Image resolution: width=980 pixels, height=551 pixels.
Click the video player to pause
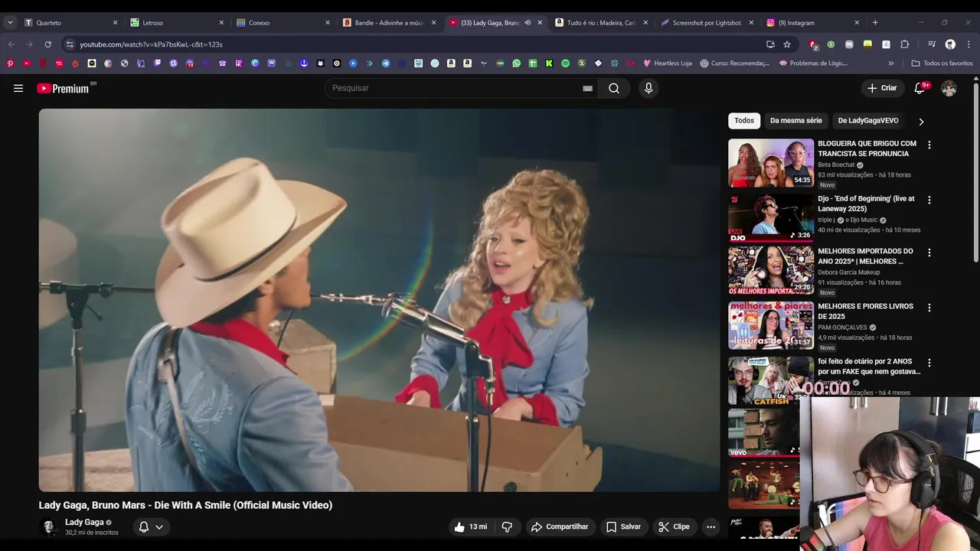coord(380,300)
